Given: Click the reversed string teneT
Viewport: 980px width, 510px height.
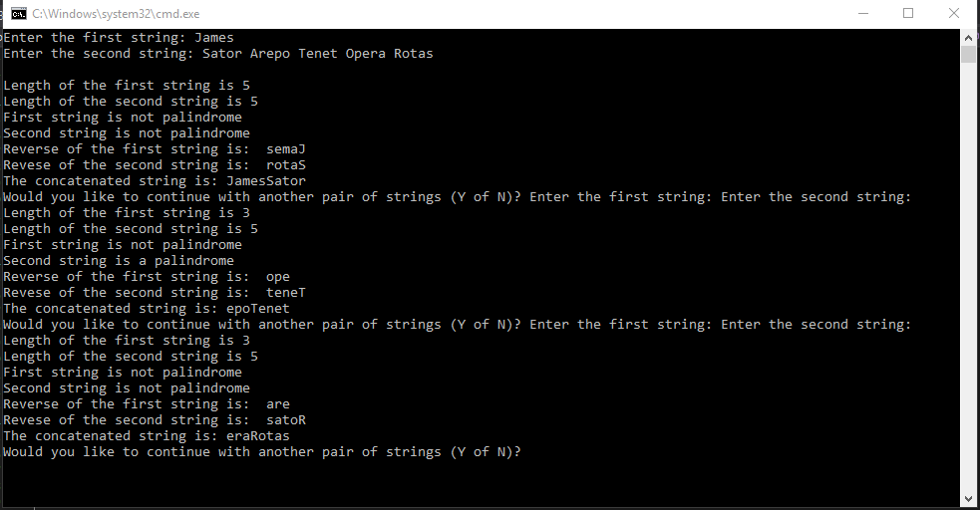Looking at the screenshot, I should [x=285, y=293].
